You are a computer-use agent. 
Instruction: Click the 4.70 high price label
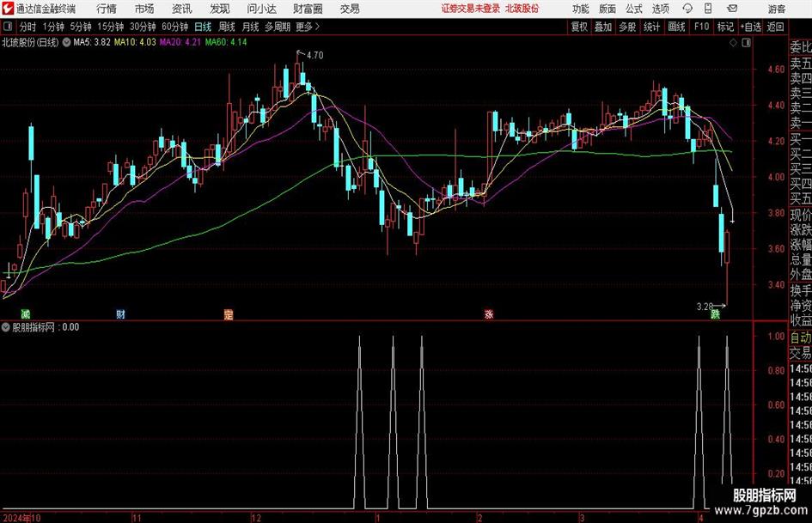tap(314, 55)
